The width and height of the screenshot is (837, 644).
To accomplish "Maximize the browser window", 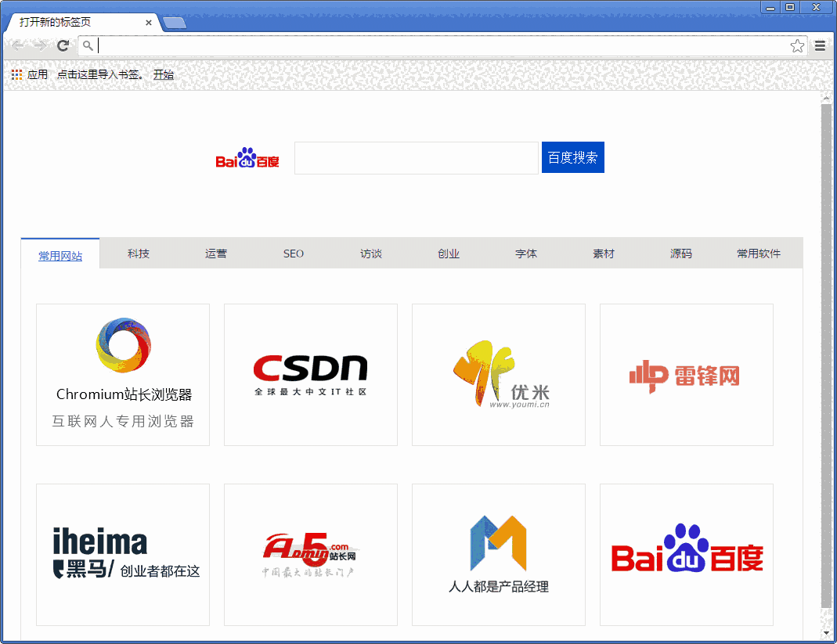I will point(790,8).
